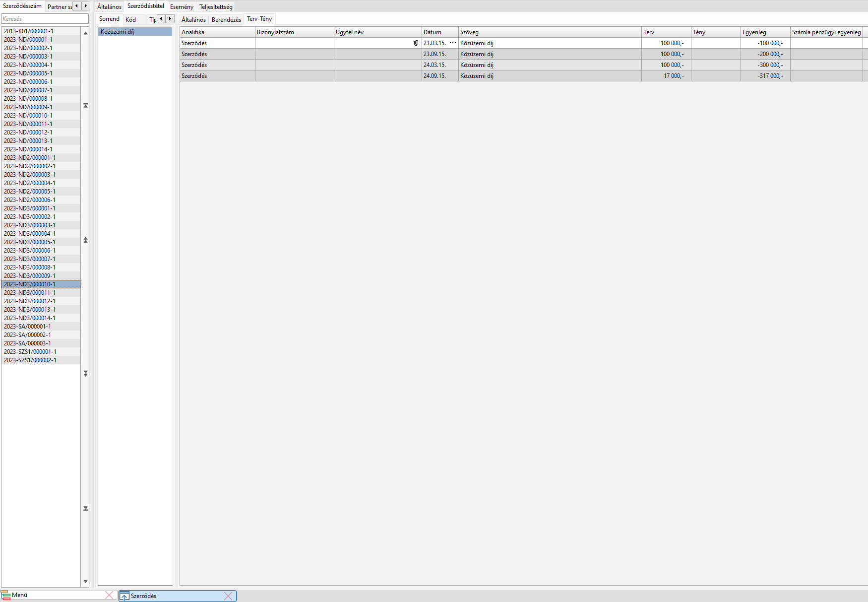
Task: Select contract 2023-SA/000001-1
Action: tap(41, 327)
